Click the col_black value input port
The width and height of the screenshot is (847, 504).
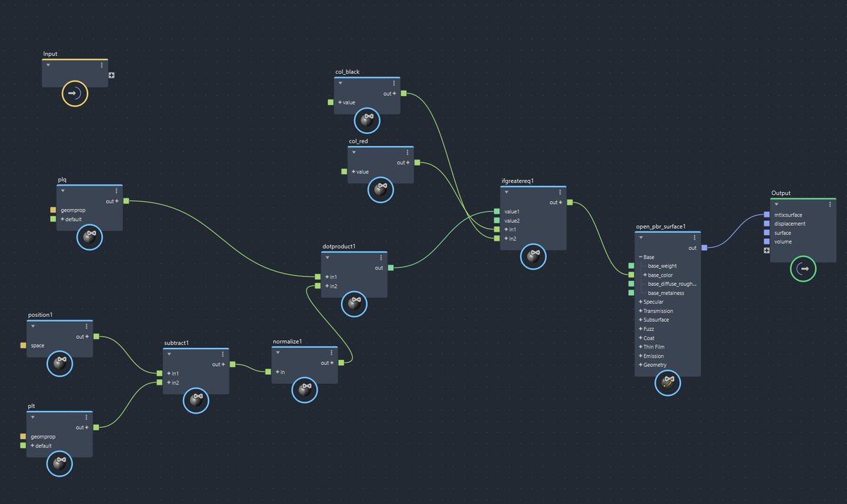coord(331,102)
